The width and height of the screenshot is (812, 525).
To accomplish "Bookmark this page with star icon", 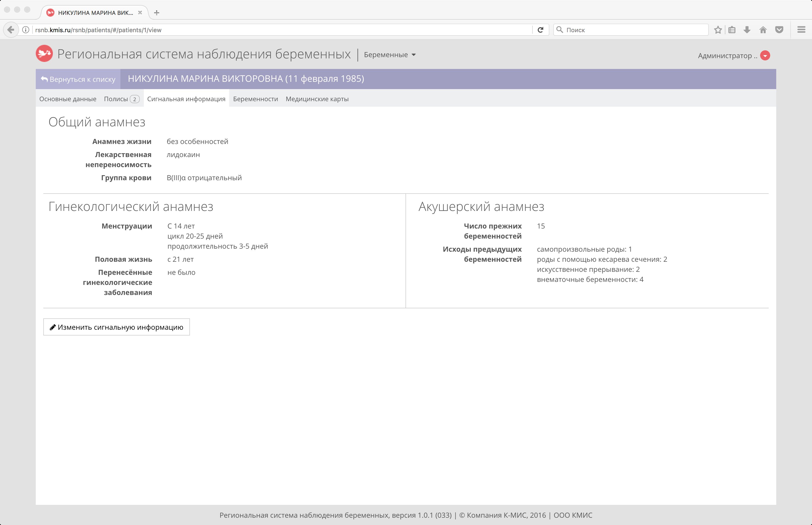I will click(718, 30).
